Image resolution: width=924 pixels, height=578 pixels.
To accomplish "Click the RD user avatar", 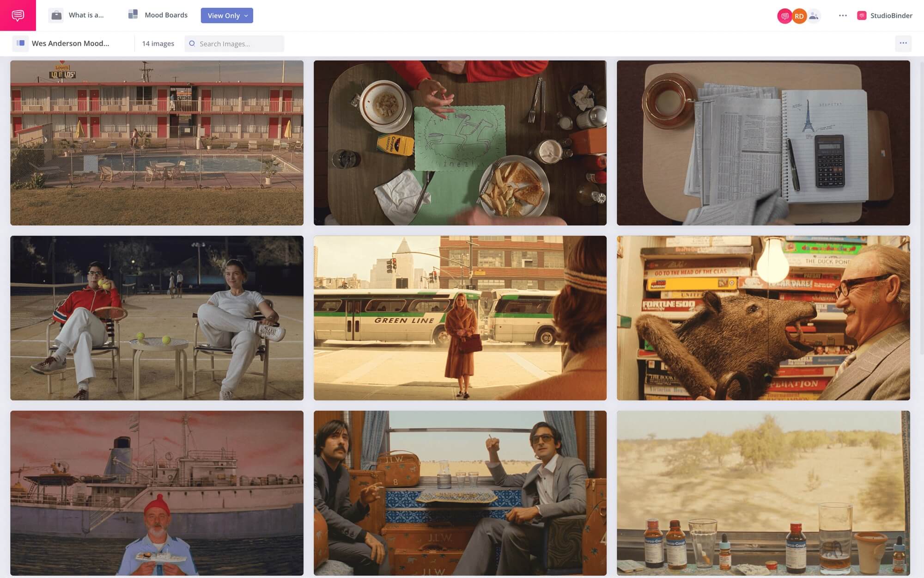I will point(799,16).
